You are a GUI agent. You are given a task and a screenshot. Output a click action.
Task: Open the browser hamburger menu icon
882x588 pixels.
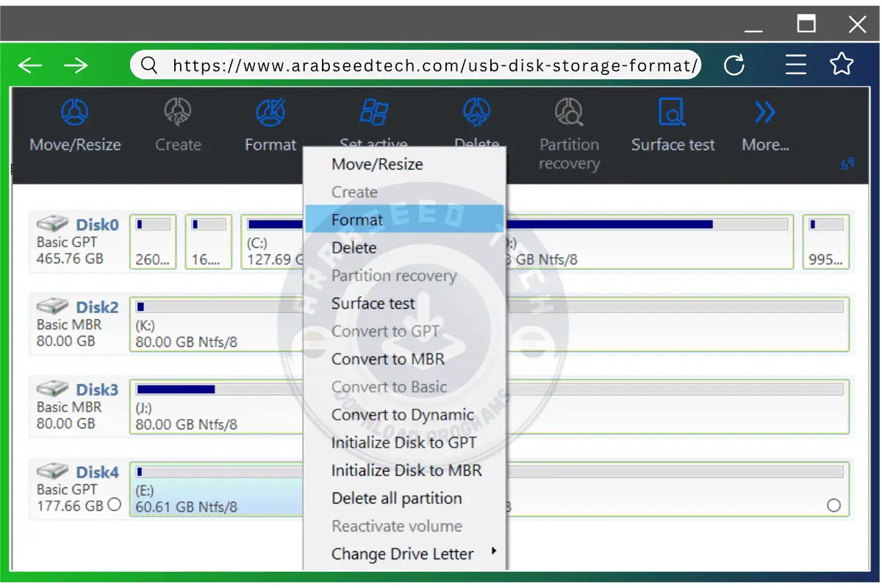[796, 65]
